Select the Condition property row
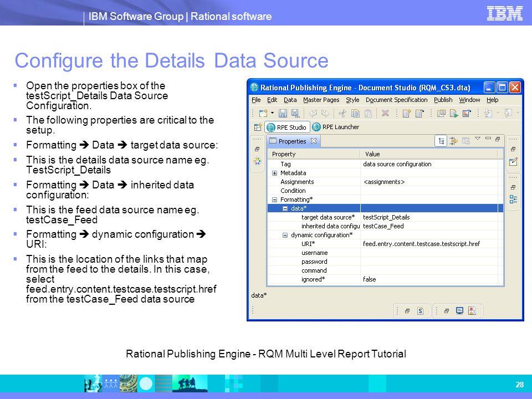The height and width of the screenshot is (399, 532). click(385, 191)
